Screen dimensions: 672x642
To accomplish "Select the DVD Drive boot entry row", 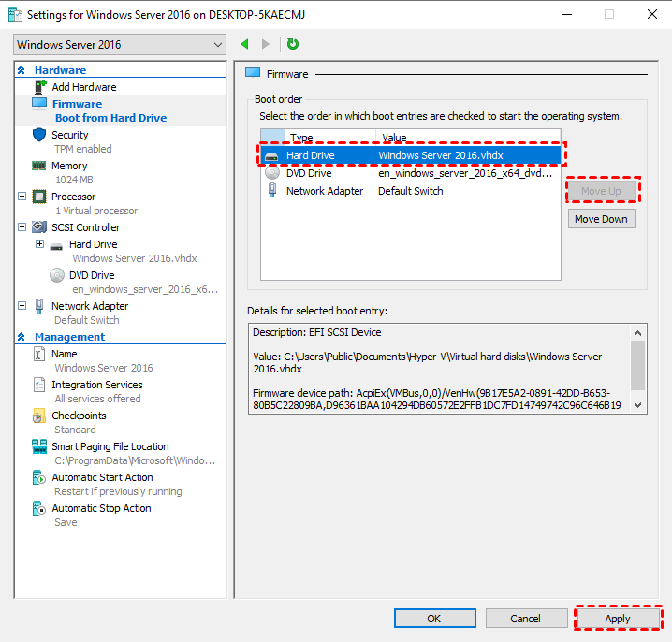I will (411, 173).
